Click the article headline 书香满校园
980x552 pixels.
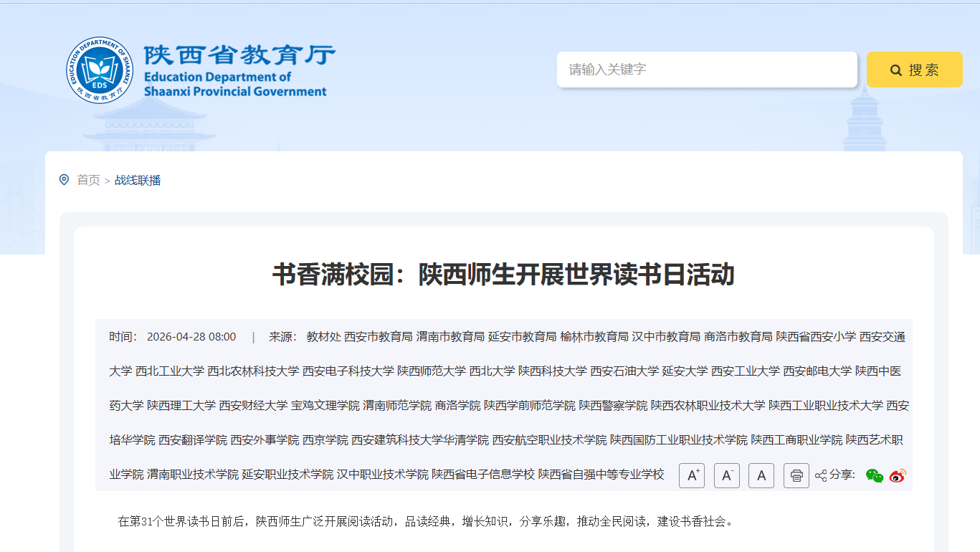click(x=503, y=275)
